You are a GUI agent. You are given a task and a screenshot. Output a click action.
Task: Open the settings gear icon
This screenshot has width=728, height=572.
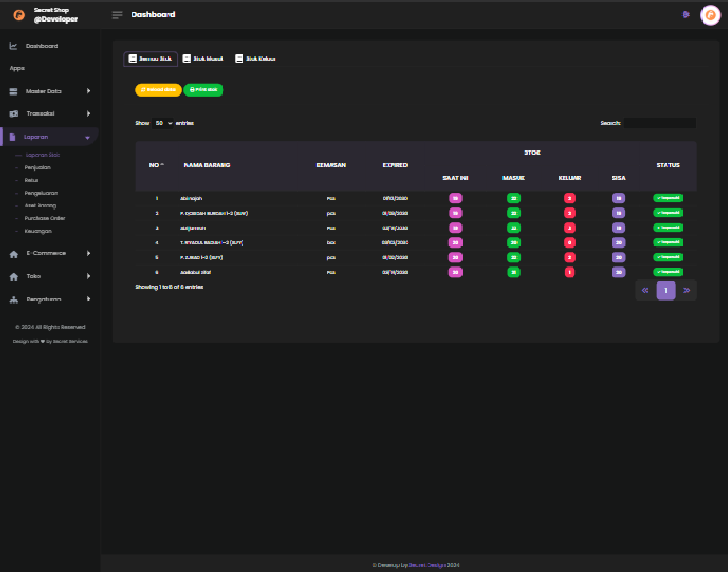(x=686, y=15)
